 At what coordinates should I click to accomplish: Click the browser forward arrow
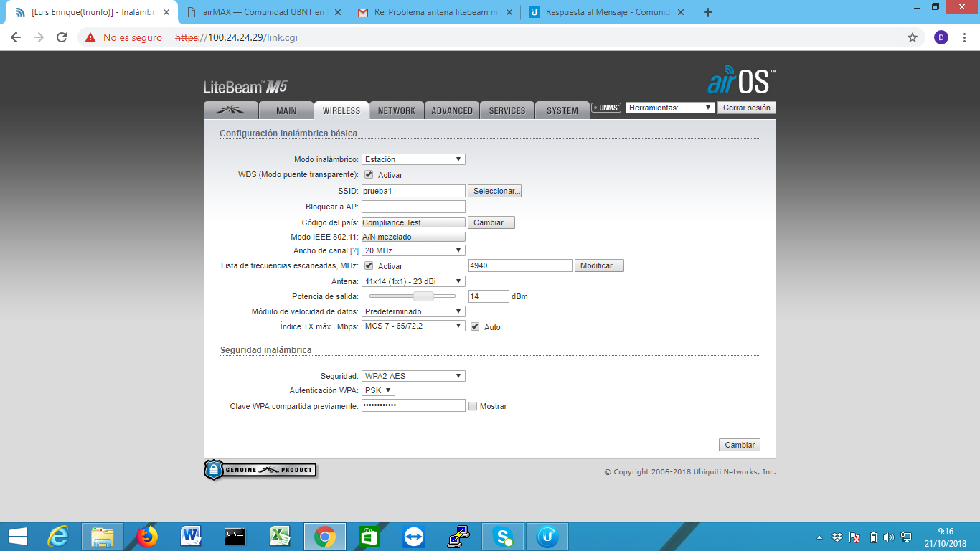pyautogui.click(x=39, y=37)
